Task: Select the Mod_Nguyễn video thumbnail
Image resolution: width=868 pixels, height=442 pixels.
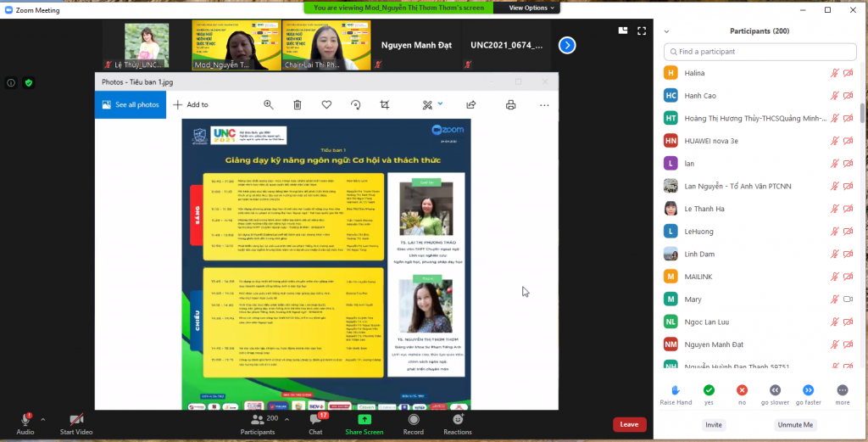Action: [236, 46]
